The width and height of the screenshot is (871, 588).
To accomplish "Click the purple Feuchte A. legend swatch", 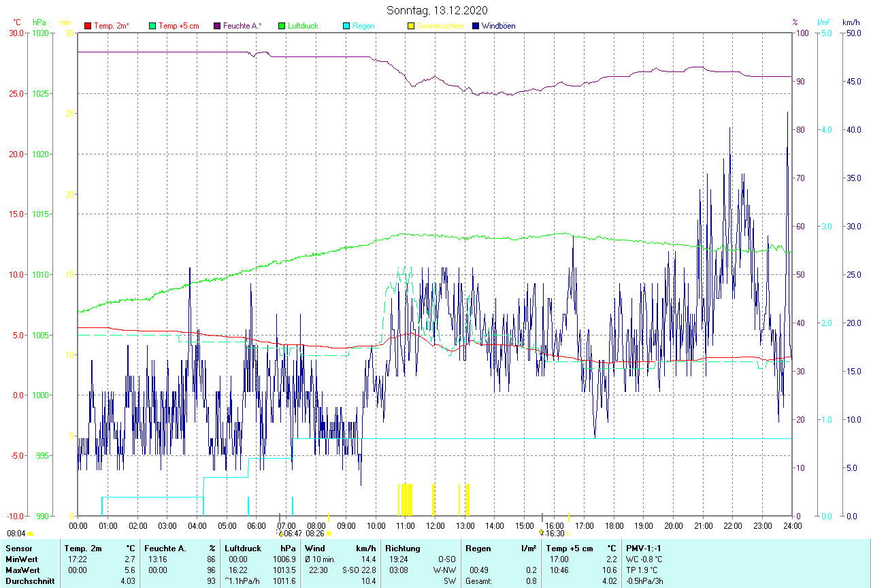I will [217, 26].
